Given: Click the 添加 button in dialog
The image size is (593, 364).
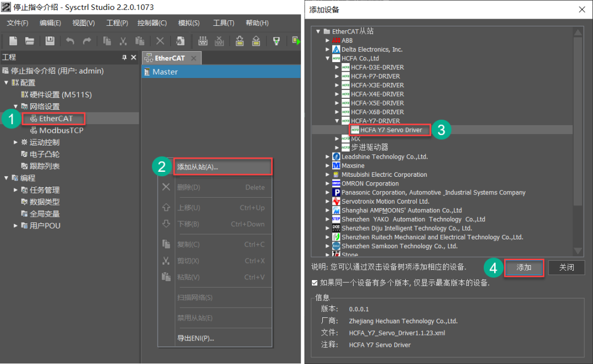Looking at the screenshot, I should (524, 267).
